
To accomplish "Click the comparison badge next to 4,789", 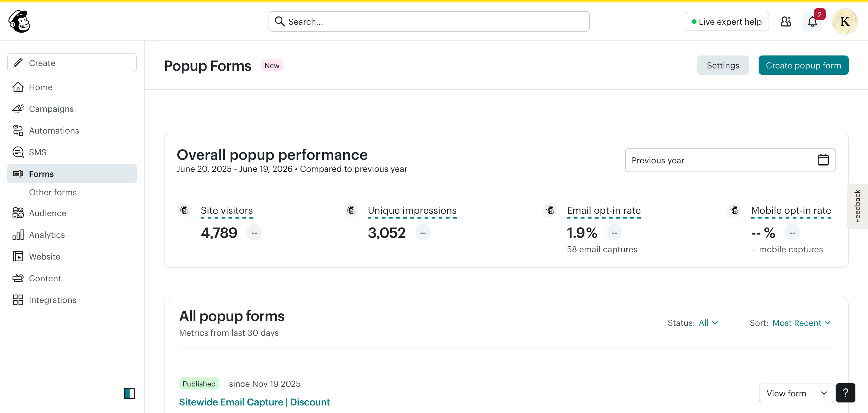I will 254,232.
